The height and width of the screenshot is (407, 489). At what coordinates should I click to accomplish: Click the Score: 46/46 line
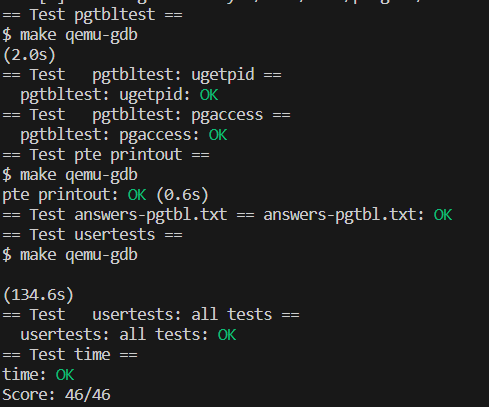click(x=56, y=395)
